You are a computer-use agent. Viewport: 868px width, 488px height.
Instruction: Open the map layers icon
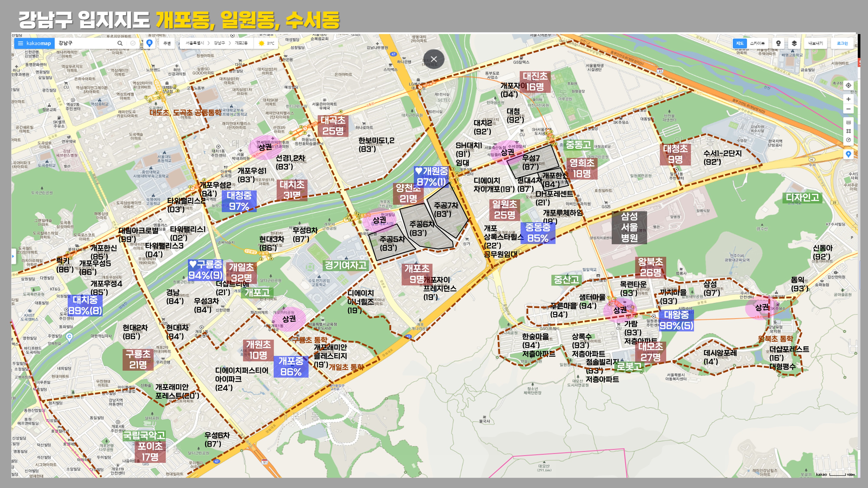pos(794,43)
